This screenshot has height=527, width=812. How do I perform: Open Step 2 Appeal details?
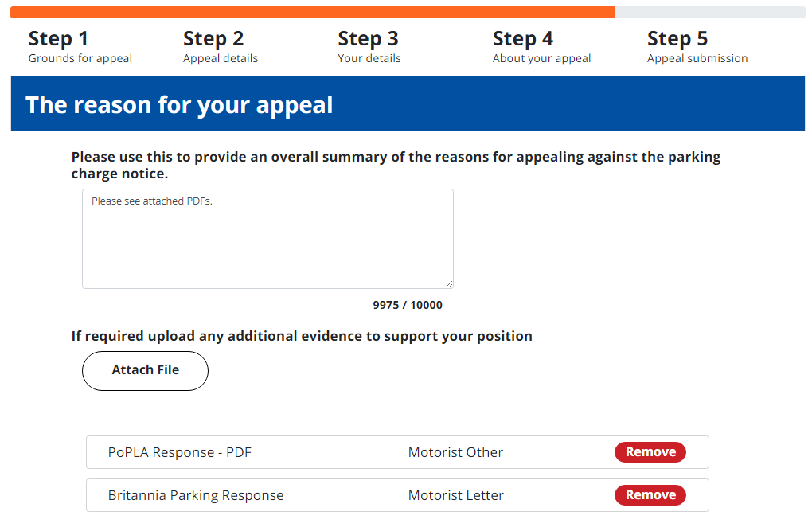220,47
